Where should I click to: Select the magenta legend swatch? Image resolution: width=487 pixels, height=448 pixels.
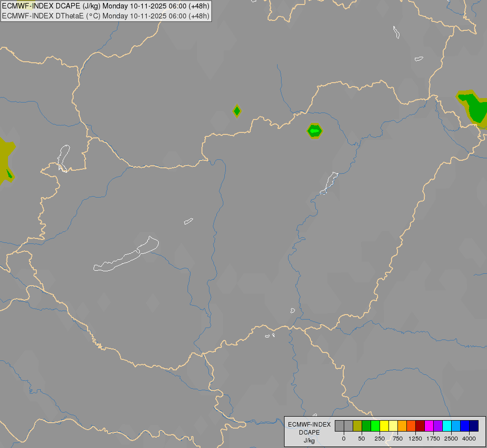pos(429,426)
